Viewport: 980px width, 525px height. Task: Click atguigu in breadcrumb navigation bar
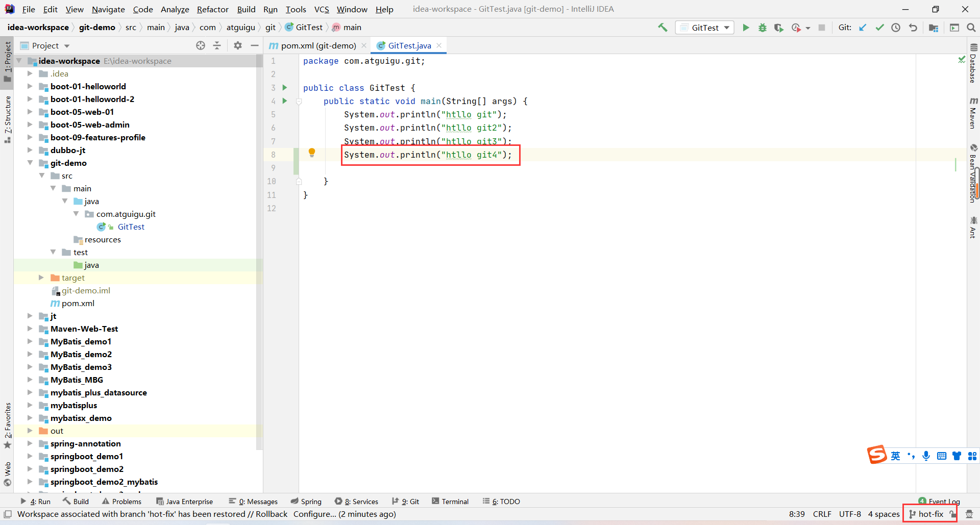(x=240, y=28)
